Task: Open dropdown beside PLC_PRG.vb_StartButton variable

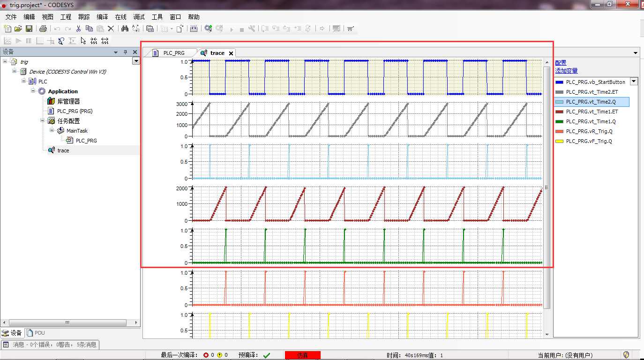Action: coord(634,82)
